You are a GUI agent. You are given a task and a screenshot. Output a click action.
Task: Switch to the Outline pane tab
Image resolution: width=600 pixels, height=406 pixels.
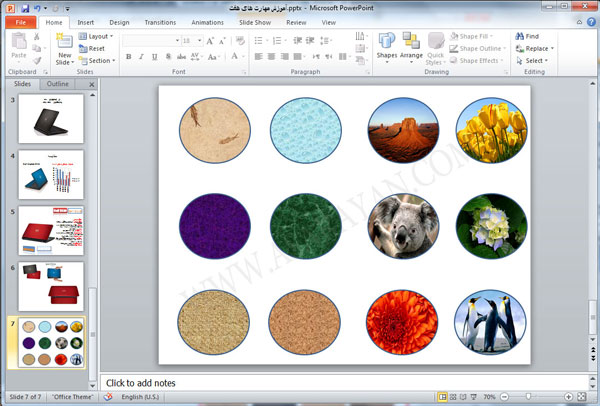[58, 84]
